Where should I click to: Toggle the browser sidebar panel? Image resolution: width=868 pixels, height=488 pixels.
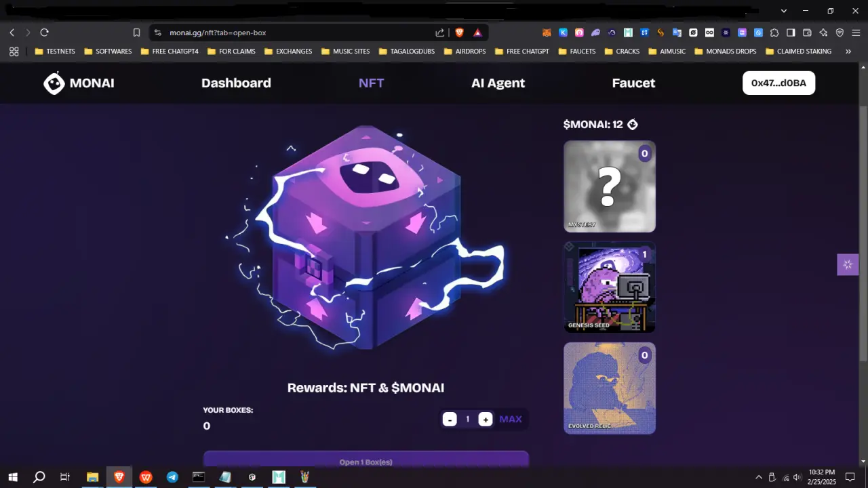coord(791,33)
